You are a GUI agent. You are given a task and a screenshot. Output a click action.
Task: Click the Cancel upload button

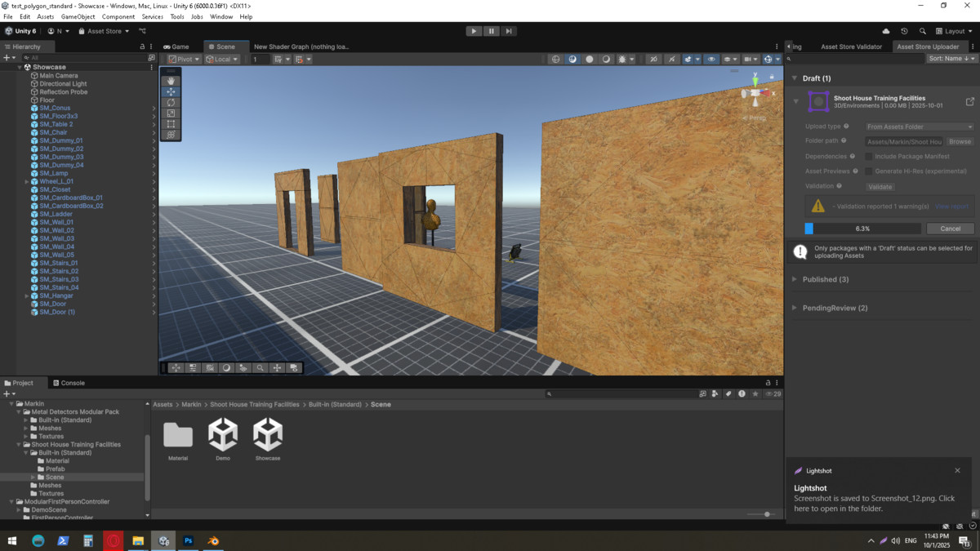pos(950,229)
